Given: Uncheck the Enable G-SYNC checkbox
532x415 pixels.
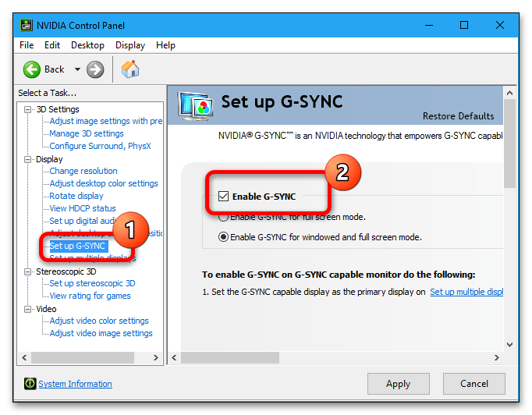Looking at the screenshot, I should 223,196.
